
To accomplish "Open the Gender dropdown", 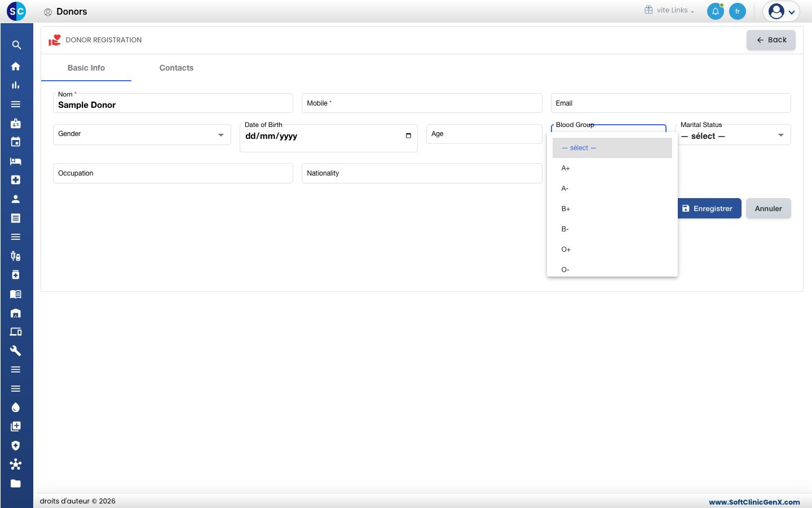I will 142,134.
